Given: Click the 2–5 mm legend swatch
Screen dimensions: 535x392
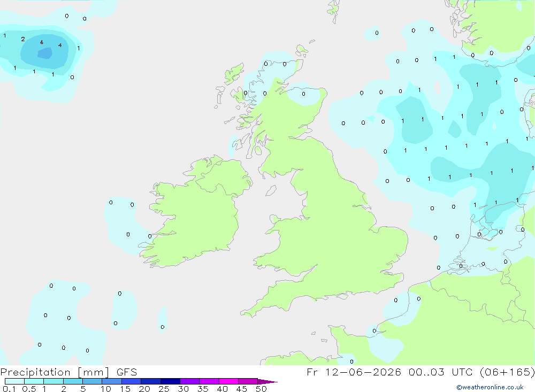Looking at the screenshot, I should (x=73, y=381).
